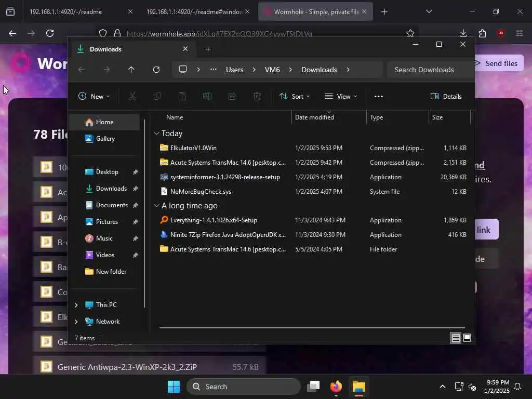
Task: Click the Firefox URL address bar
Action: click(x=258, y=33)
